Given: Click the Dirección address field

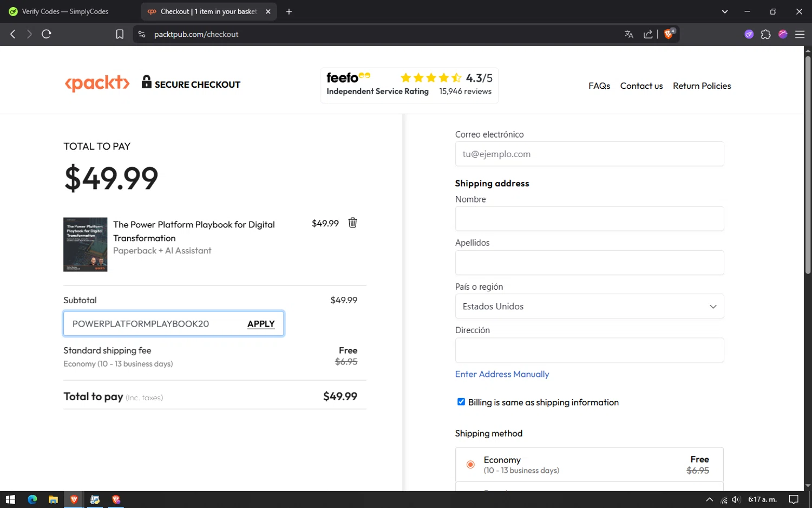Looking at the screenshot, I should pos(590,350).
